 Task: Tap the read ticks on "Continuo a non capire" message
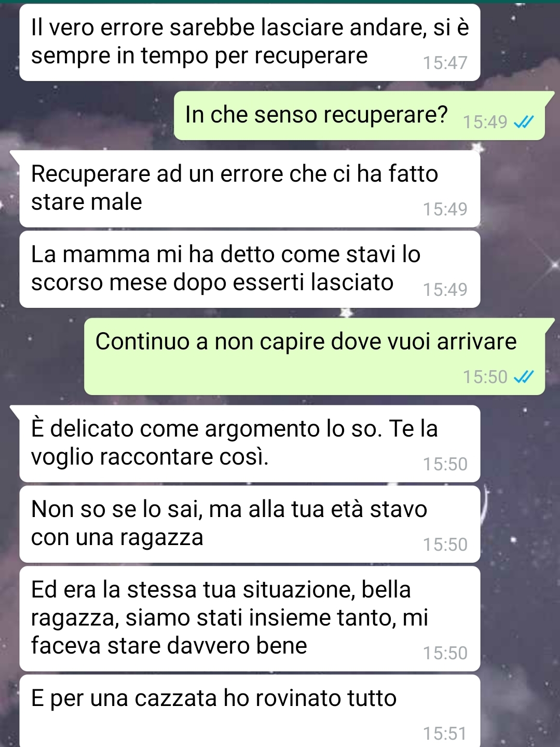coord(523,377)
